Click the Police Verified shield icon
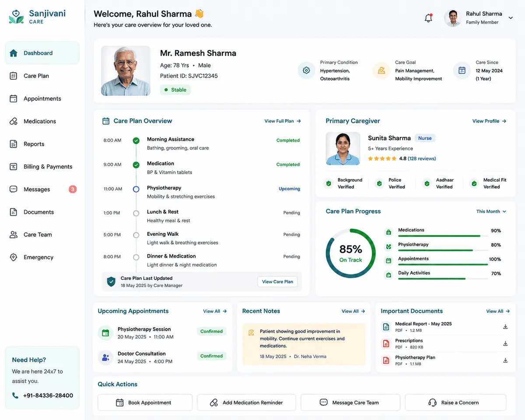The height and width of the screenshot is (420, 525). click(379, 184)
